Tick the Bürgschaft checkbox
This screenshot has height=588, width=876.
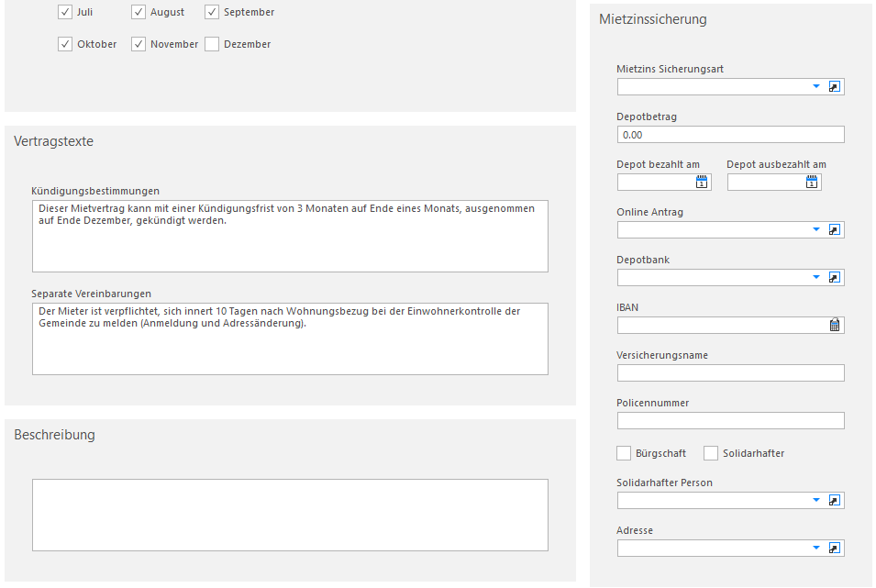(x=624, y=453)
